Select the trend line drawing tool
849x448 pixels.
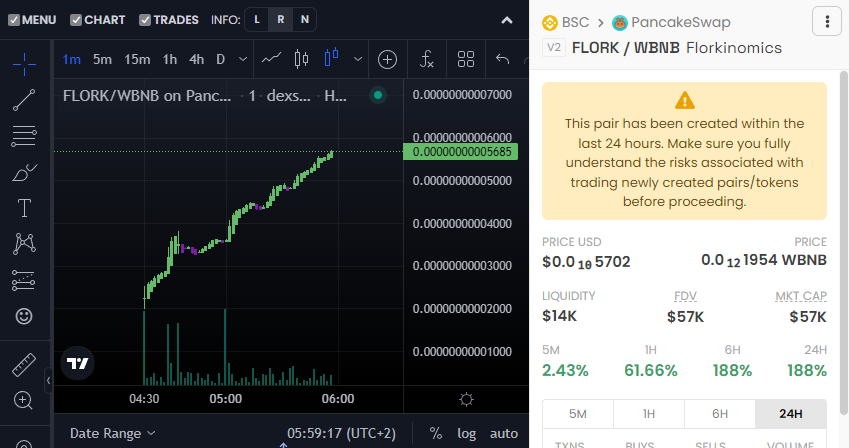point(24,100)
